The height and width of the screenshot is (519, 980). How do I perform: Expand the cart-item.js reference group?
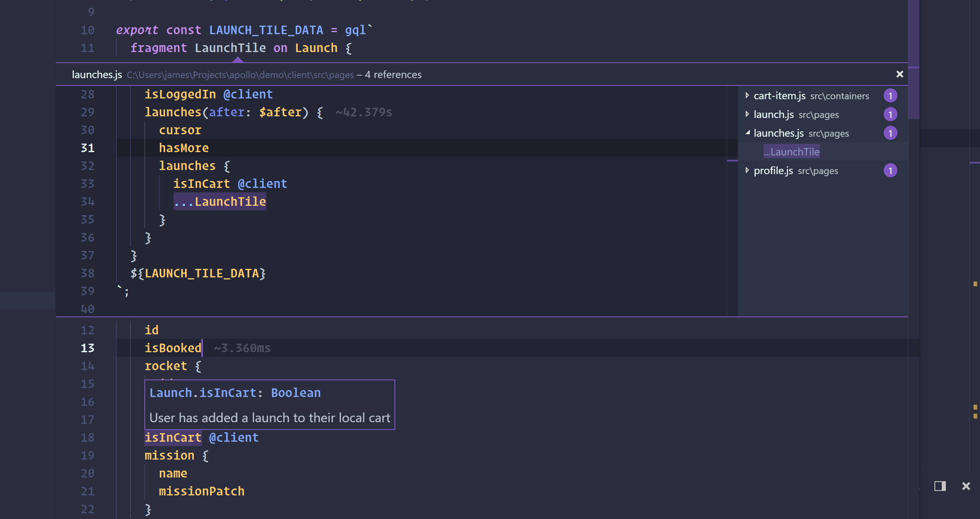(747, 96)
